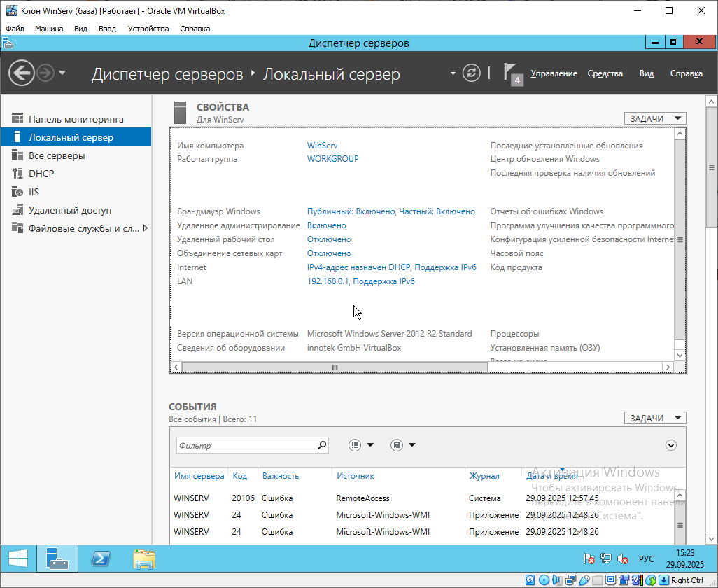Image resolution: width=718 pixels, height=588 pixels.
Task: Click the Удаленный доступ sidebar icon
Action: [17, 210]
